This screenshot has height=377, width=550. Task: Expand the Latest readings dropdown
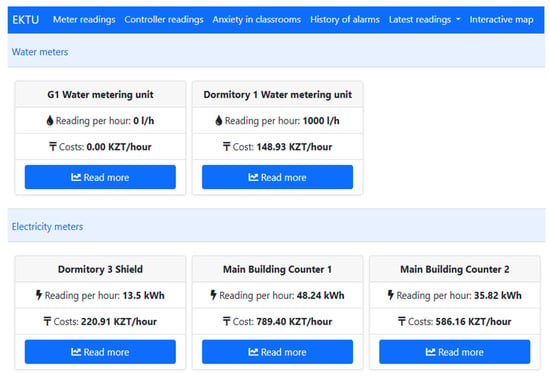[424, 20]
